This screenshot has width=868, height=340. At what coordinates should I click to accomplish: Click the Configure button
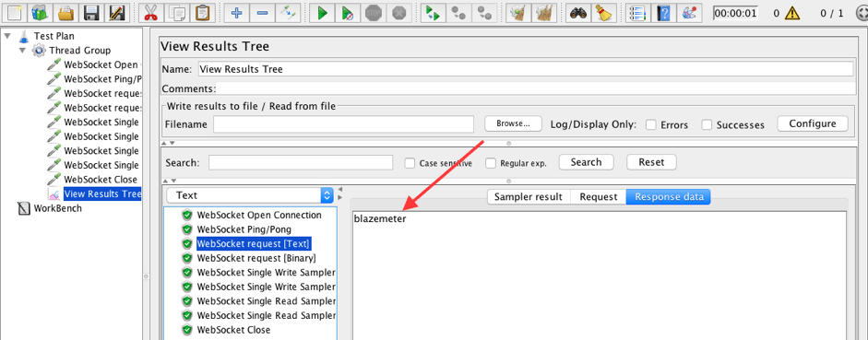coord(812,123)
